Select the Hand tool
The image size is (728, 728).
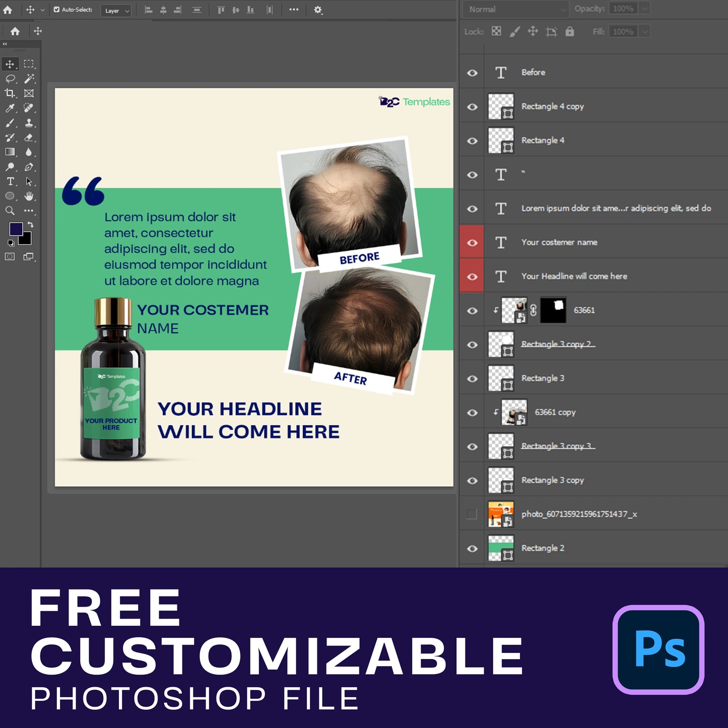[x=29, y=196]
